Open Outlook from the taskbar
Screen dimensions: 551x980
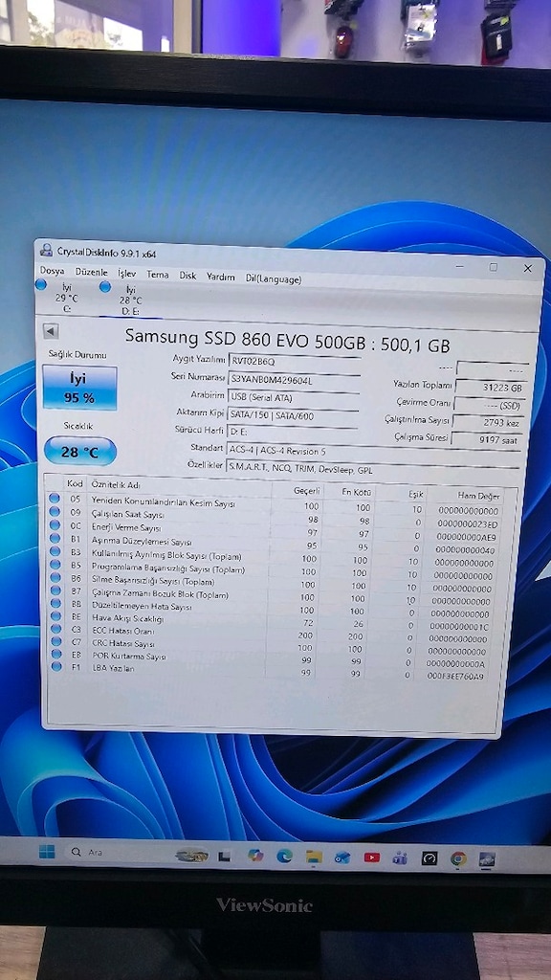tap(342, 857)
